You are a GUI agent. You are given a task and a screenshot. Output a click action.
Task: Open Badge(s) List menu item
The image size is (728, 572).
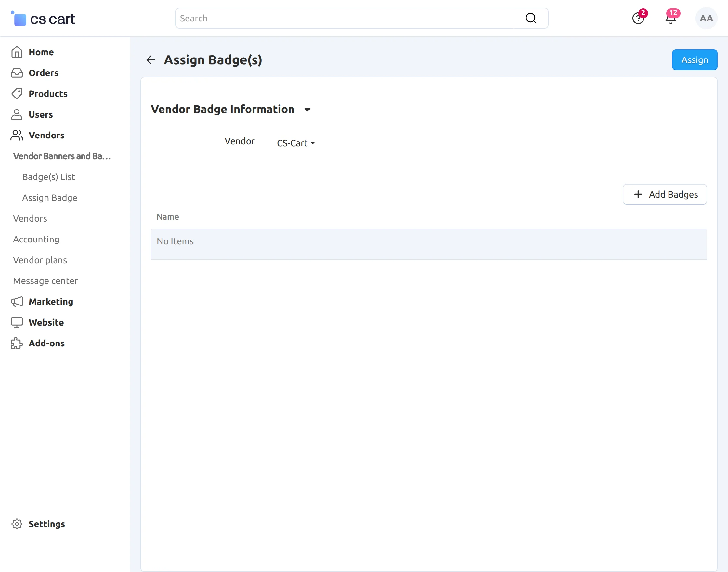[x=48, y=177]
